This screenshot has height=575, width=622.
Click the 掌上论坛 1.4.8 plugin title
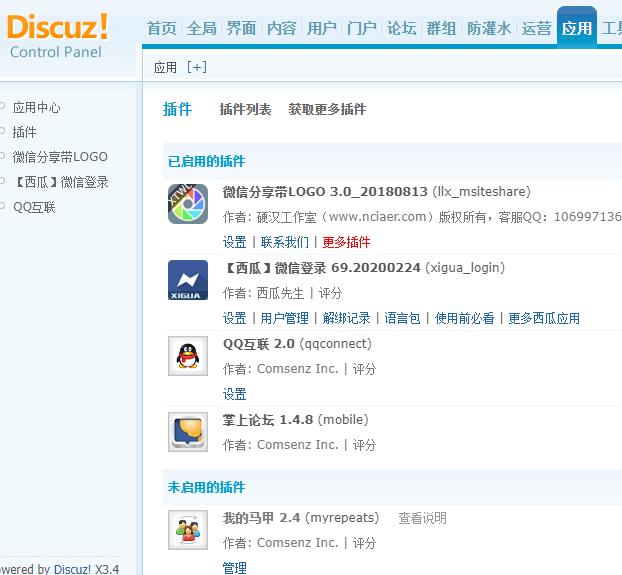point(268,420)
